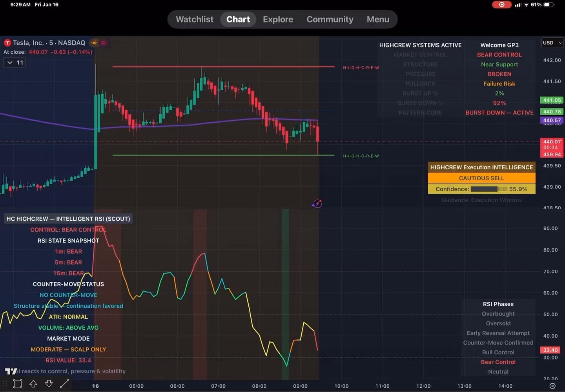
Task: Click the red 440.07 current price label
Action: 552,142
